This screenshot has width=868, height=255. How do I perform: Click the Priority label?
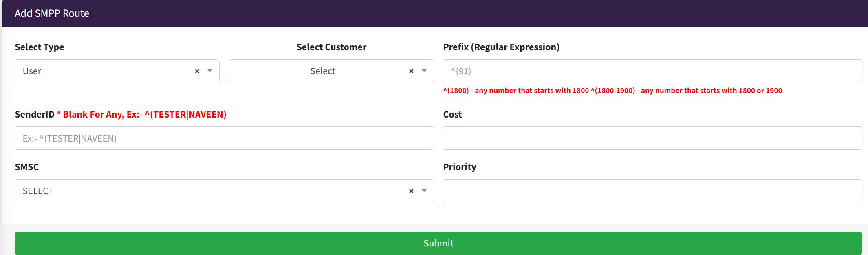[x=459, y=167]
